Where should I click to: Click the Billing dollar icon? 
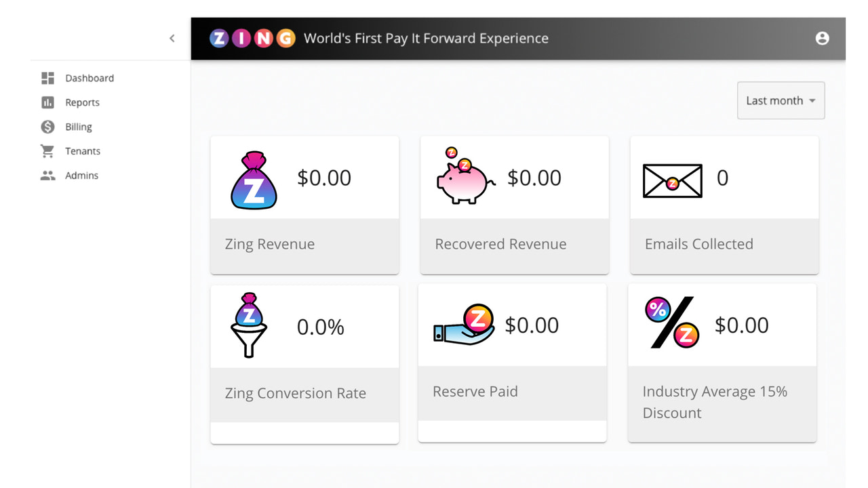click(46, 127)
